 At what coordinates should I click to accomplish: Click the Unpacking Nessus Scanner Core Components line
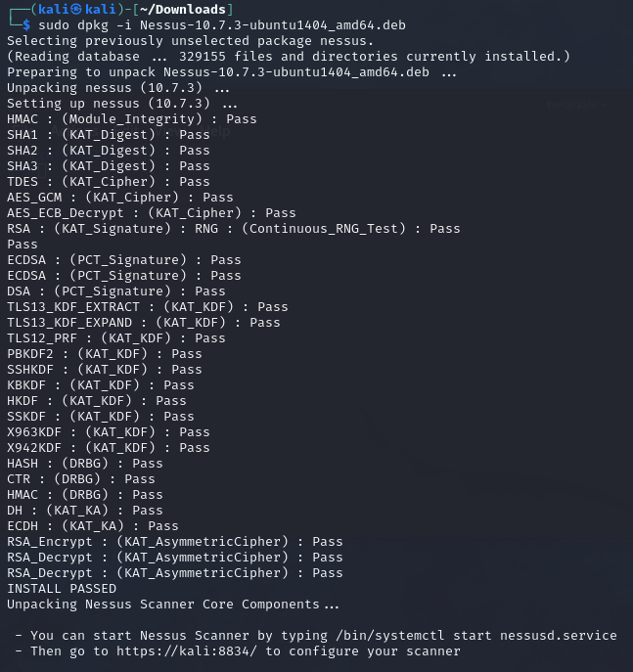click(x=173, y=604)
